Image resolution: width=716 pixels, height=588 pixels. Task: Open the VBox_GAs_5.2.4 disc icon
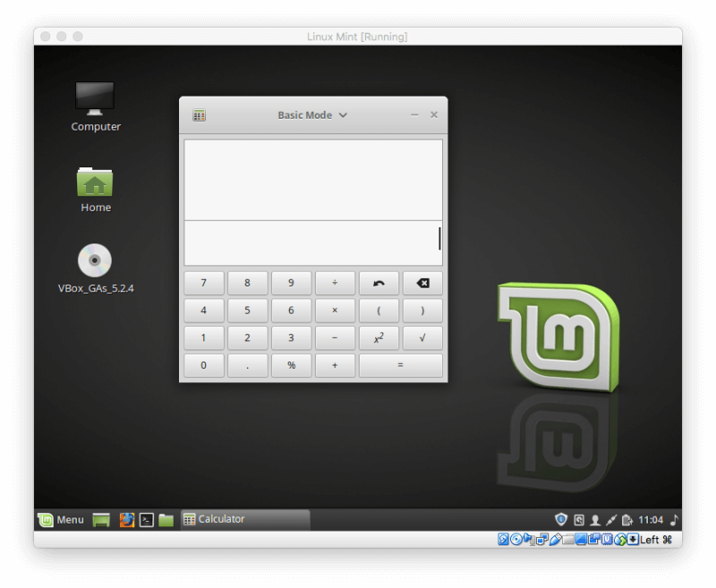click(95, 268)
